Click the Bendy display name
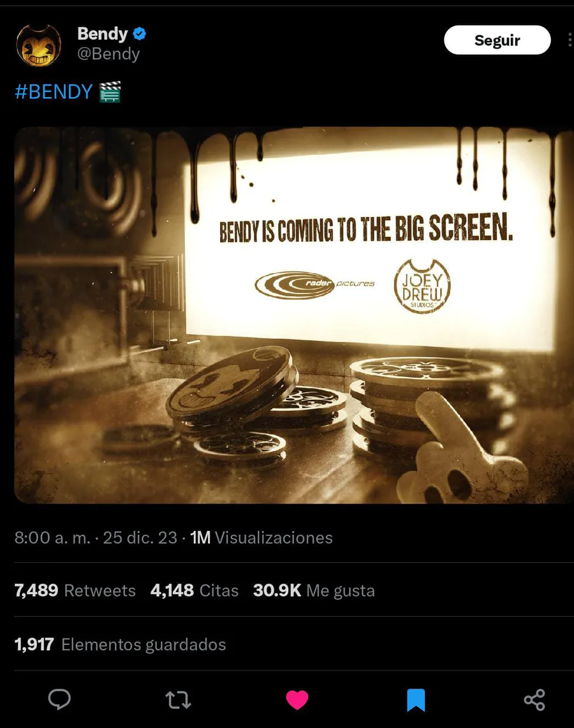The height and width of the screenshot is (728, 574). [102, 33]
